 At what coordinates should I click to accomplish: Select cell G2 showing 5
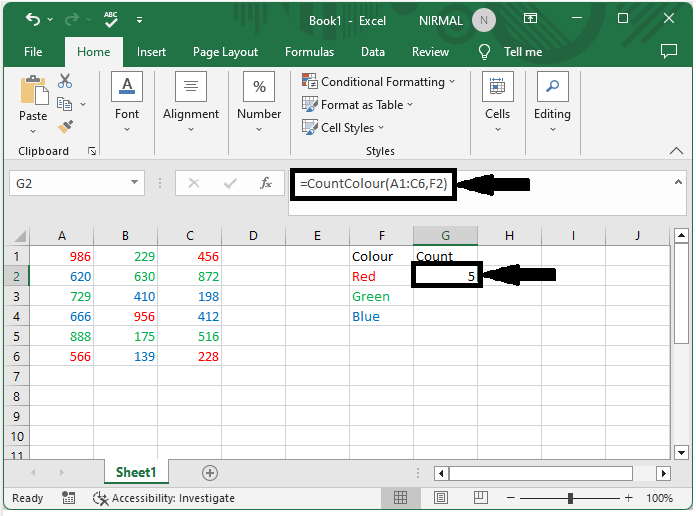(x=445, y=276)
